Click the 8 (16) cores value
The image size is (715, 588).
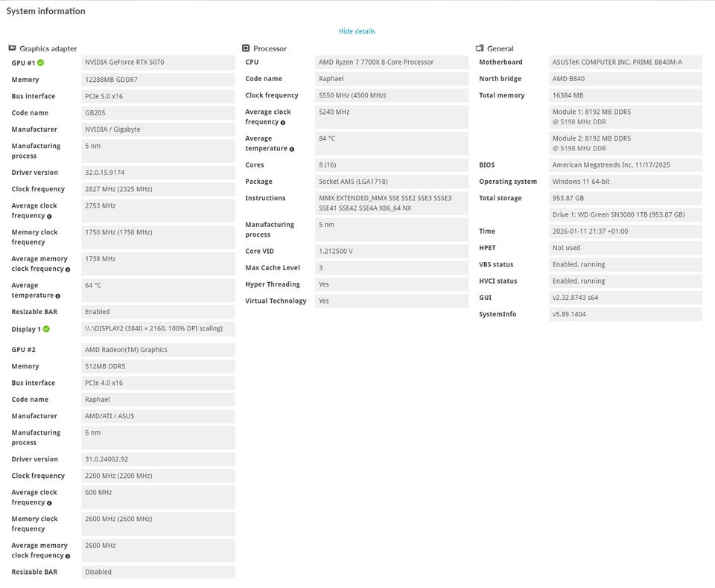point(392,165)
